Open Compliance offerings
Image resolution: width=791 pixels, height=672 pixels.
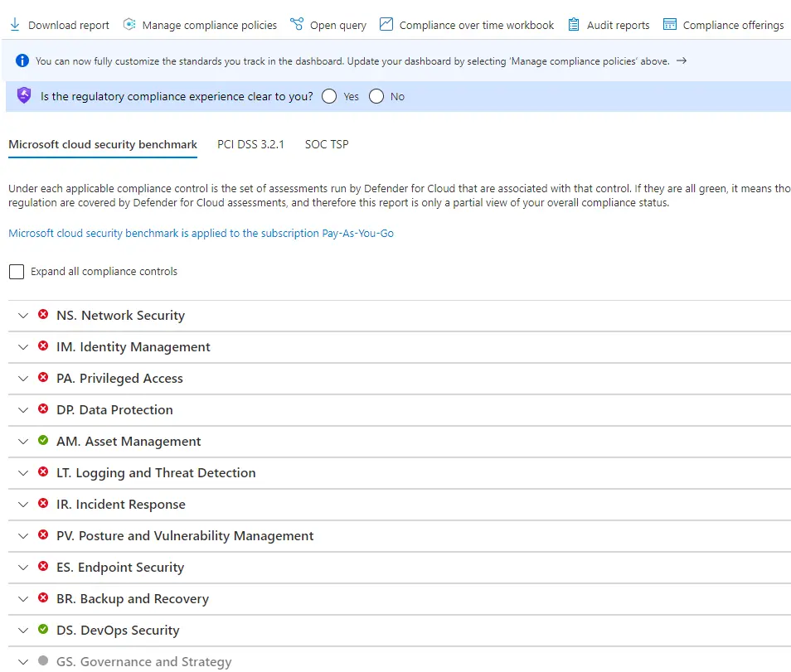pos(733,25)
